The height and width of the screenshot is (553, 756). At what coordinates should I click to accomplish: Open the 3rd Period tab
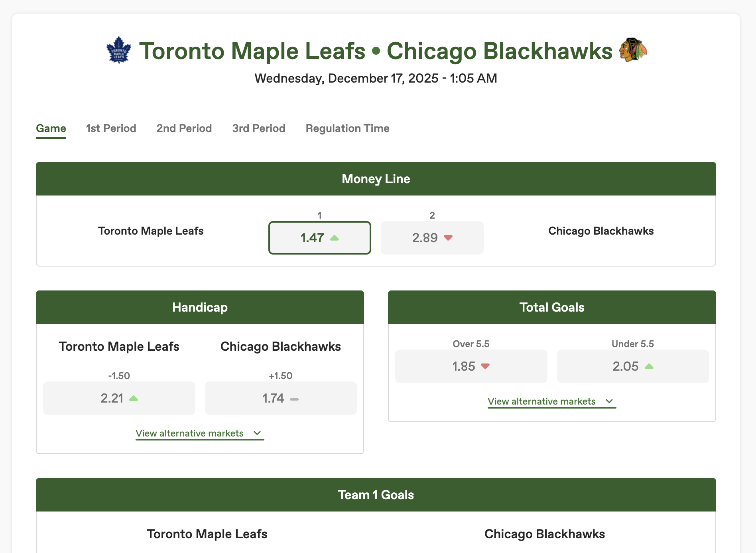[x=258, y=128]
